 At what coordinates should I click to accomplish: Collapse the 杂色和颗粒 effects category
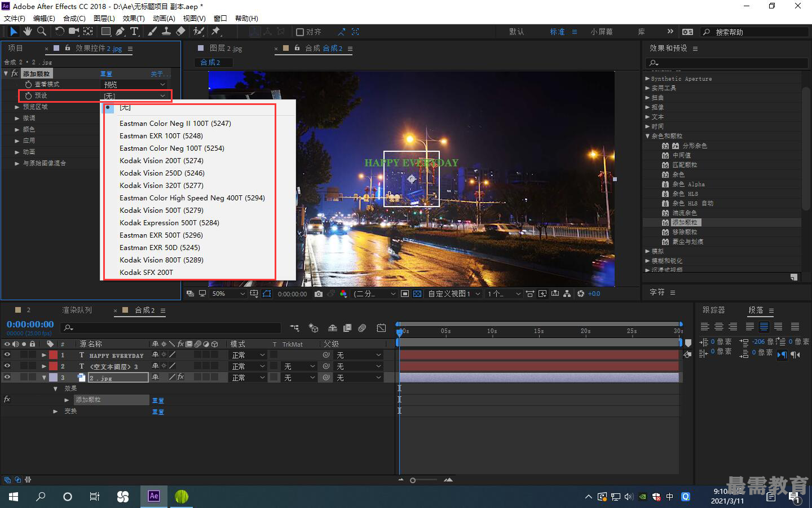(x=647, y=136)
